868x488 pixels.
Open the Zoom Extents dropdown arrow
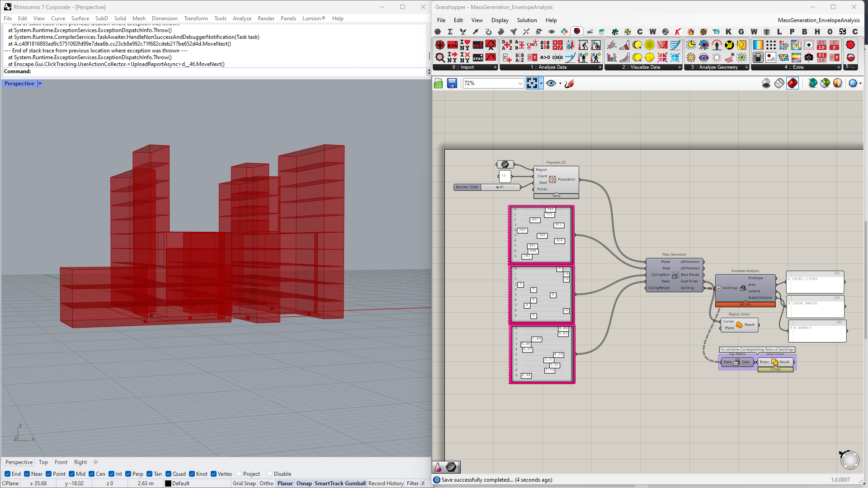[x=541, y=83]
